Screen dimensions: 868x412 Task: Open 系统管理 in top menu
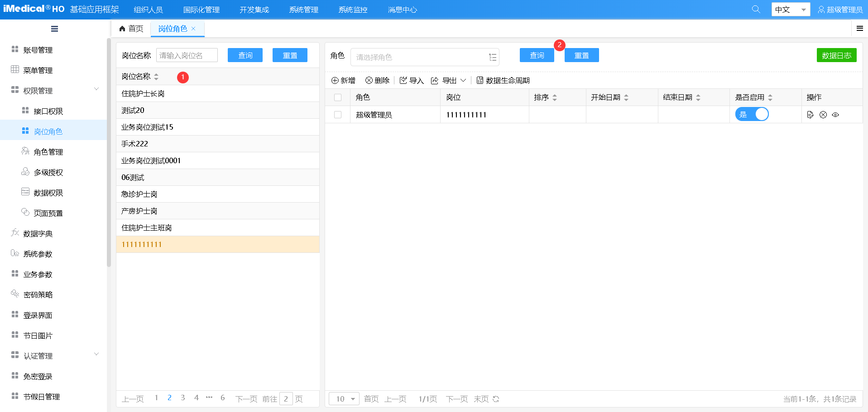(303, 10)
